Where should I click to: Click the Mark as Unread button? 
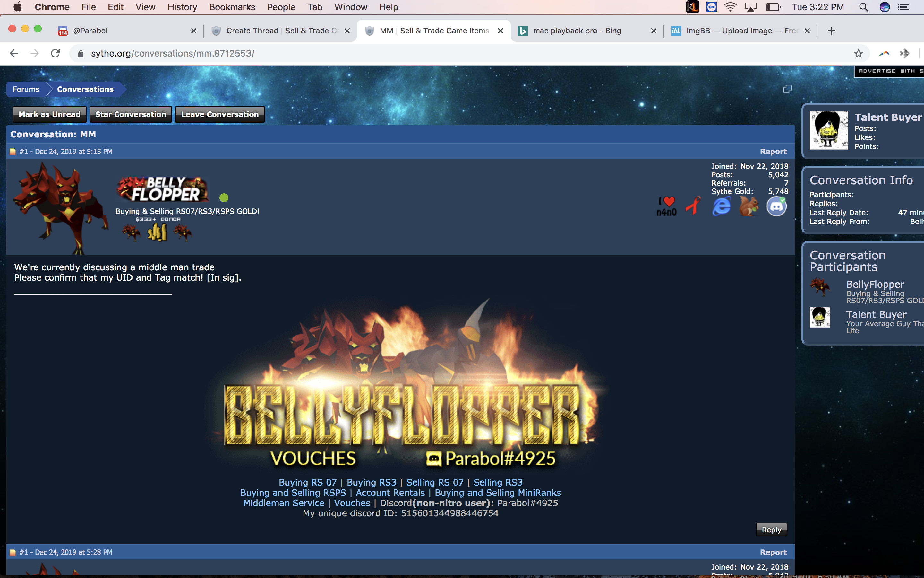50,114
